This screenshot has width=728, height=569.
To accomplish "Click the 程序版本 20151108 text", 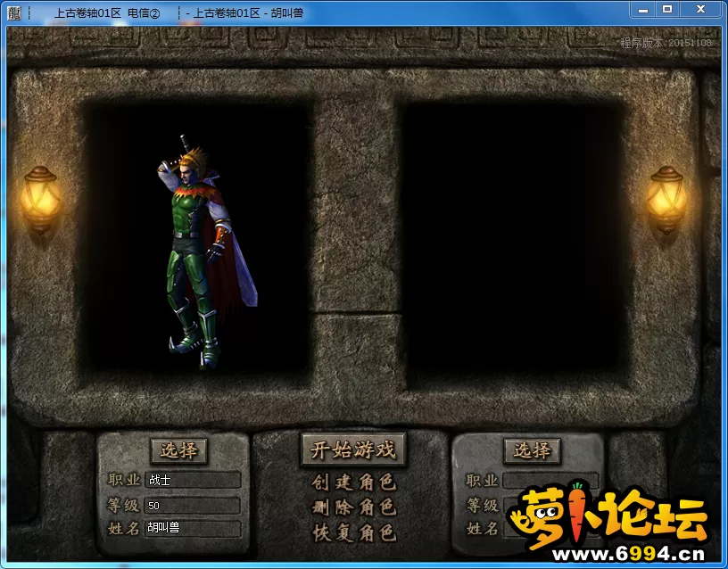I will click(666, 43).
